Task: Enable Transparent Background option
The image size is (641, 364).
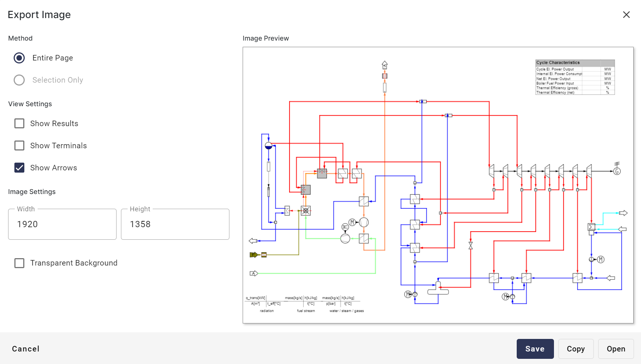Action: coord(19,263)
